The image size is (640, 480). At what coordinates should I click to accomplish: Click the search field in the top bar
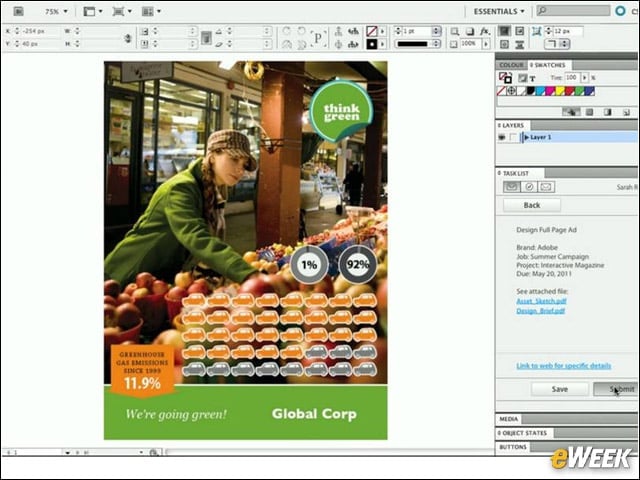click(x=573, y=11)
